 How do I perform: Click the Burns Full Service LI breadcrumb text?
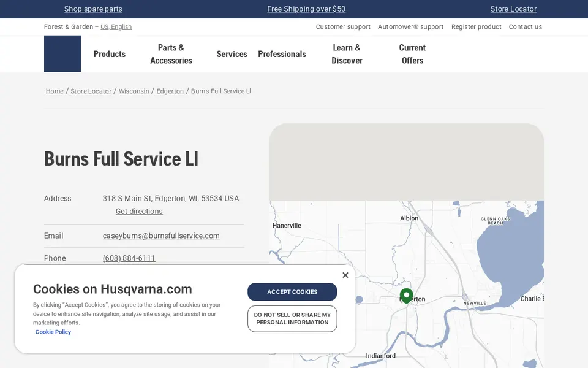(x=221, y=91)
